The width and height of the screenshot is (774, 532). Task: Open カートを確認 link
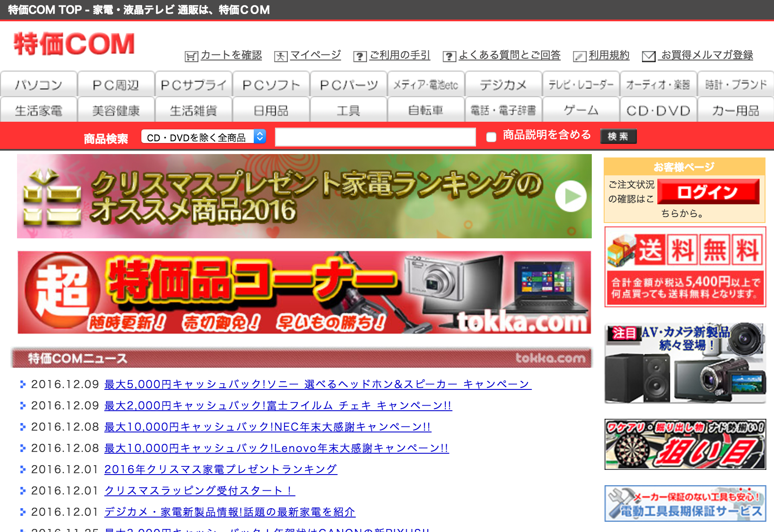point(231,55)
